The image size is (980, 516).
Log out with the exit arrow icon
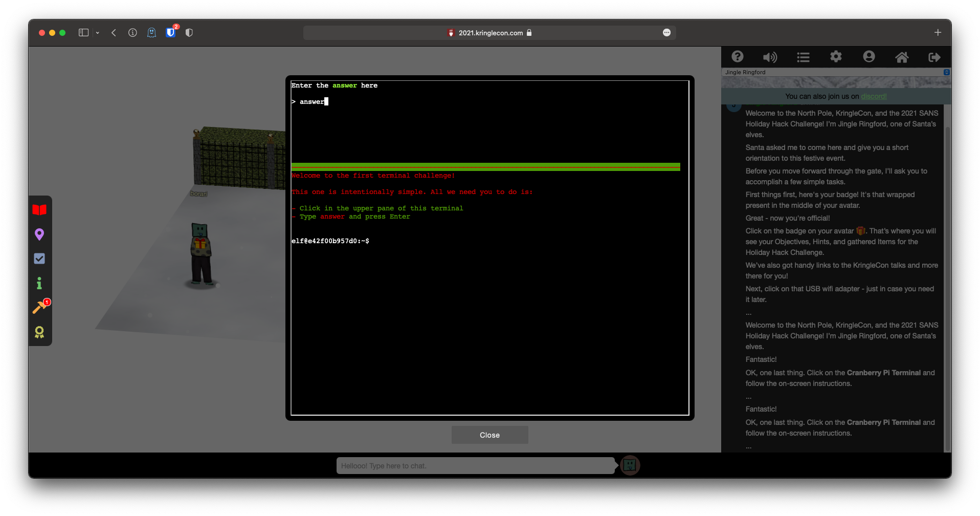(934, 57)
